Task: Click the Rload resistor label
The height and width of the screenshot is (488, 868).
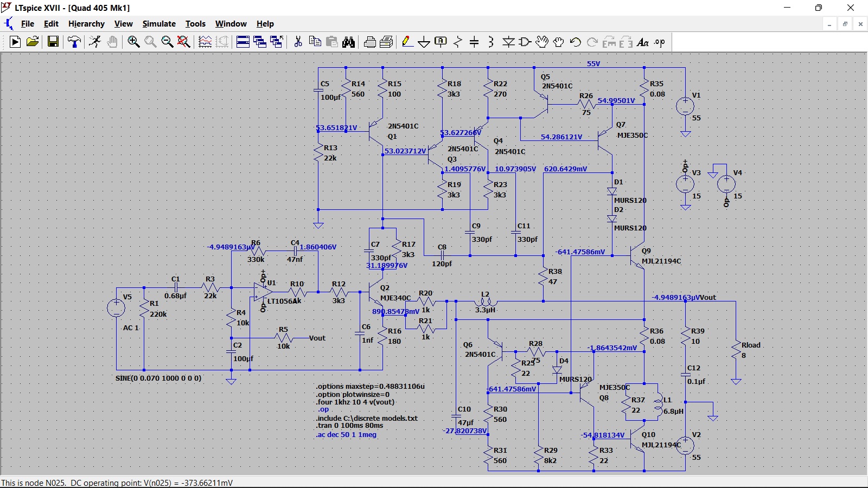Action: coord(751,345)
